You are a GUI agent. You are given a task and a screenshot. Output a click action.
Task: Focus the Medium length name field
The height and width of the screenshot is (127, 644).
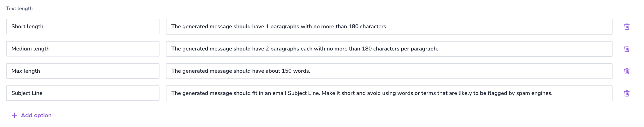click(83, 49)
